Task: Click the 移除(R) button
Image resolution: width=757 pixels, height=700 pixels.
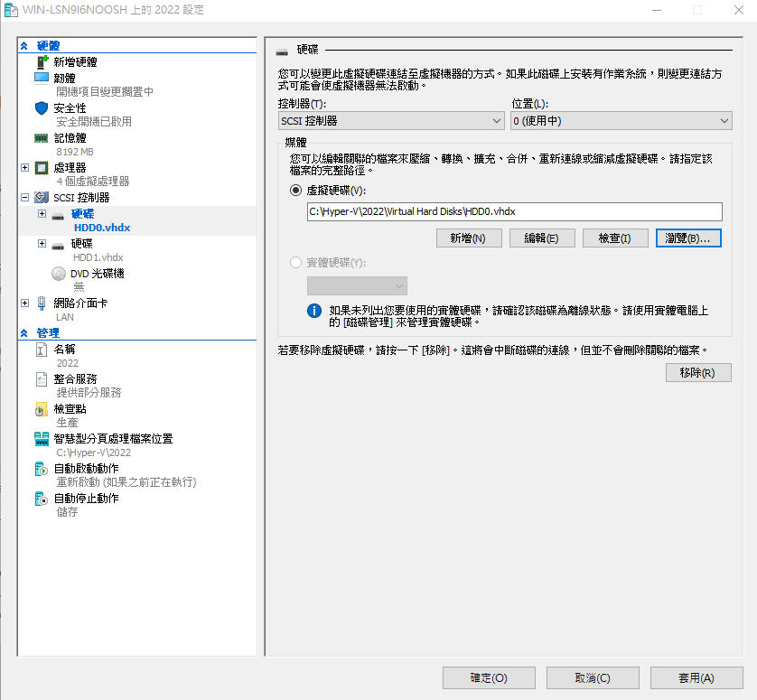Action: [x=698, y=373]
